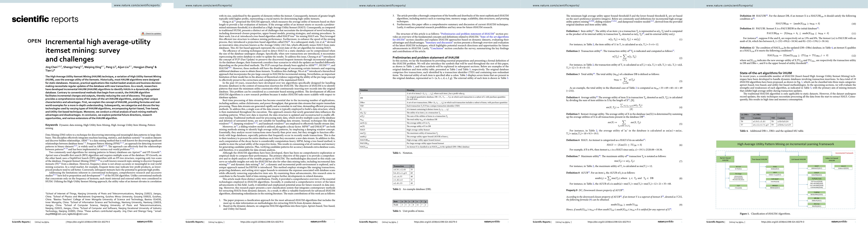Click the article title 'Incremental high average-utility itemset mining'
The image size is (868, 228).
(x=98, y=50)
